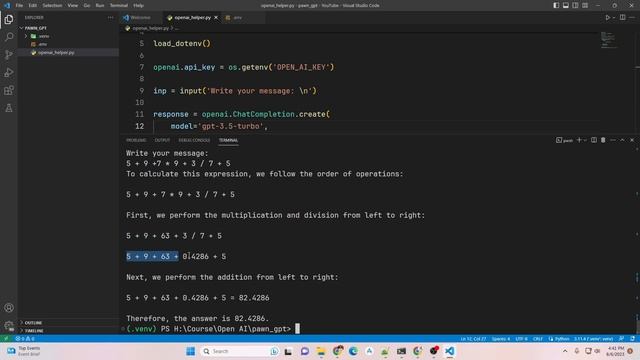
Task: Open the Accounts icon in activity bar
Action: (9, 308)
